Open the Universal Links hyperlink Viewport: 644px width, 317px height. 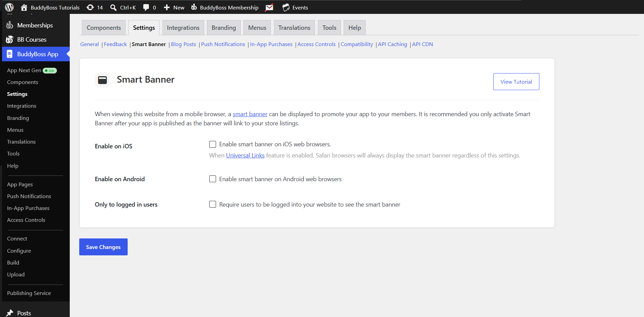coord(245,155)
